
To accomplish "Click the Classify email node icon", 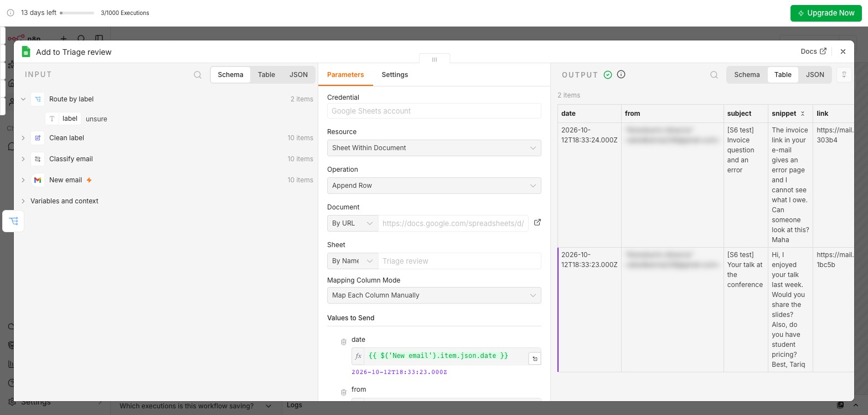I will click(38, 159).
